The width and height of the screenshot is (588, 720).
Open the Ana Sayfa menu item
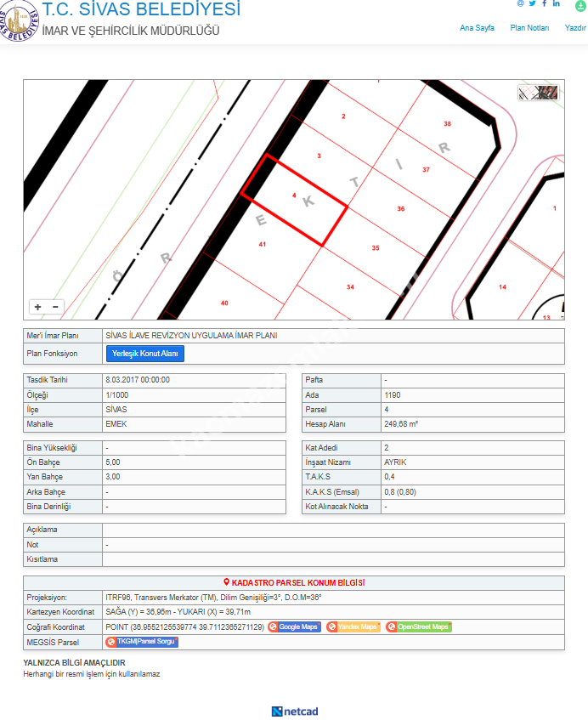tap(477, 28)
